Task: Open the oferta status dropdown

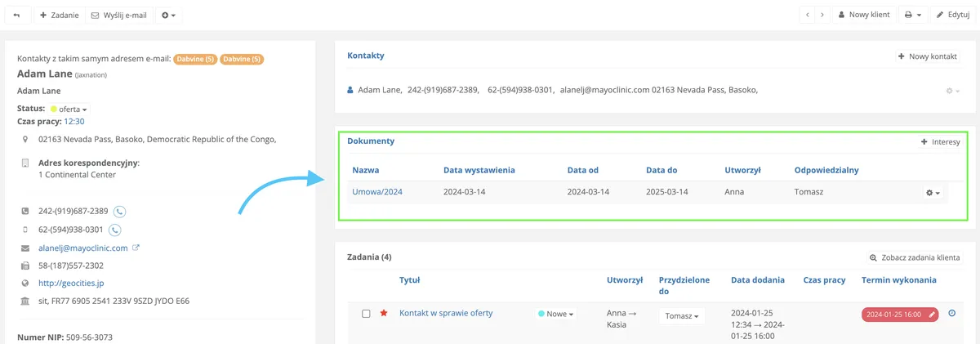Action: pyautogui.click(x=68, y=109)
